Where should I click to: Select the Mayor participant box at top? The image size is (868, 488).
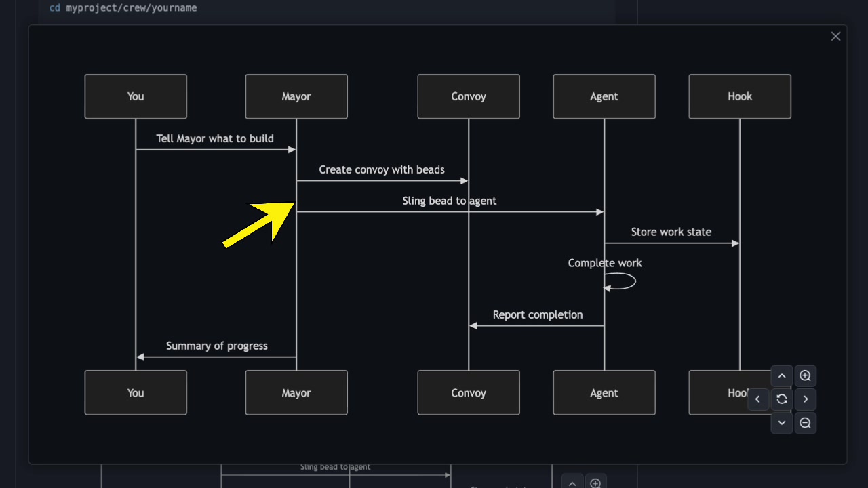coord(296,96)
